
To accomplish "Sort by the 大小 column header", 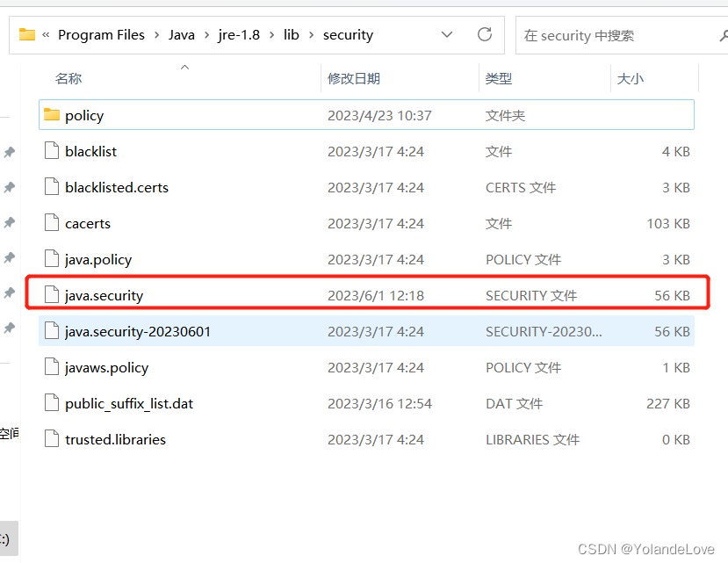I will pos(630,78).
